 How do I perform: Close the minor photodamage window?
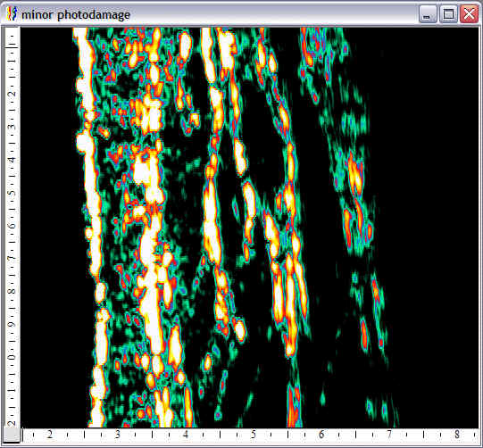point(469,14)
